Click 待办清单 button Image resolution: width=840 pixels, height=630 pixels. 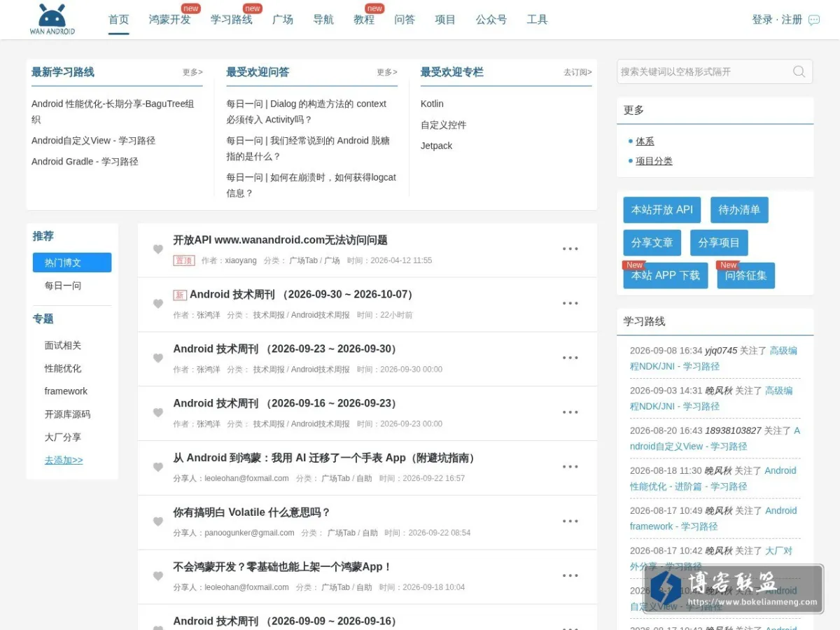coord(739,210)
